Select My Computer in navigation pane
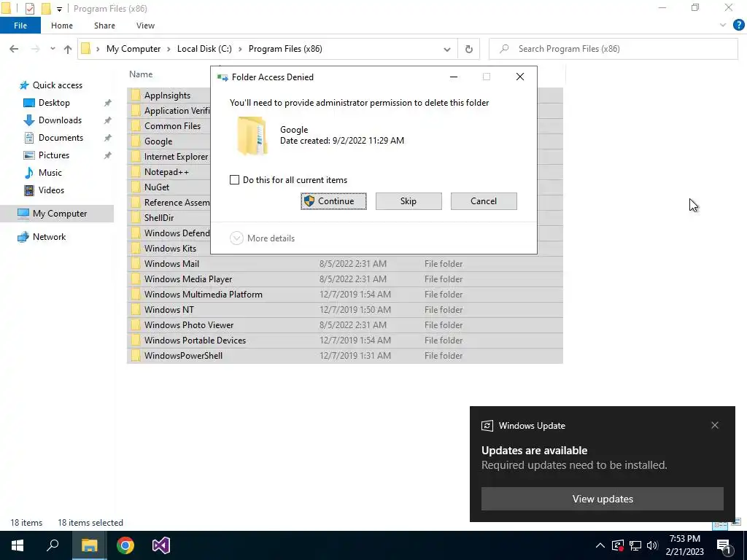The image size is (747, 560). [57, 214]
